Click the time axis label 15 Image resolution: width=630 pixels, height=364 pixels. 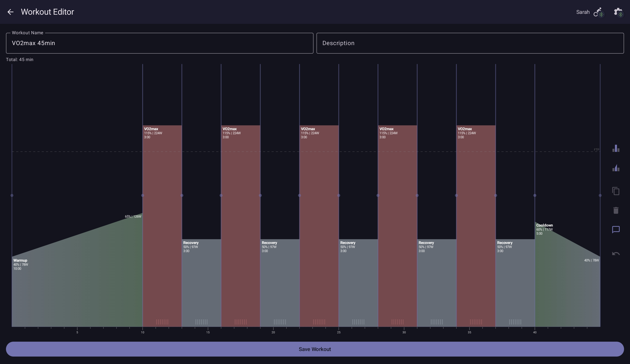(208, 332)
